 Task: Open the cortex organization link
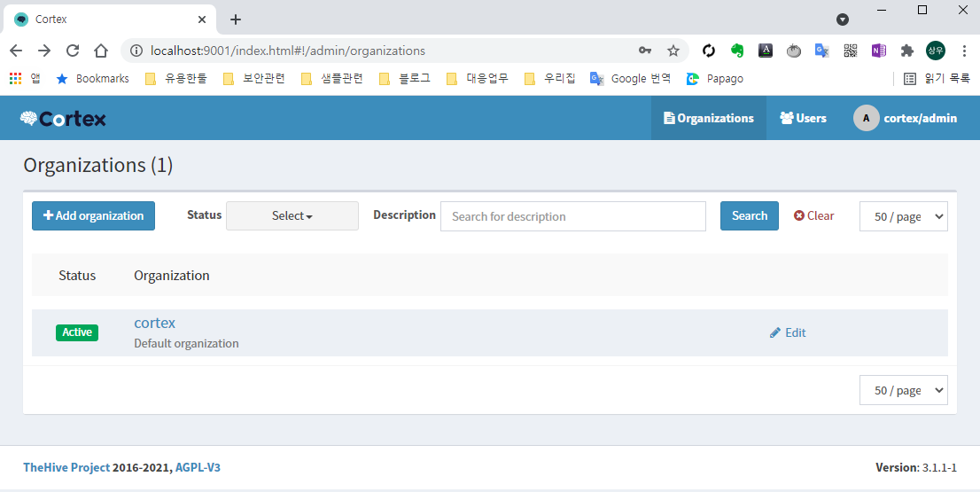pos(154,323)
